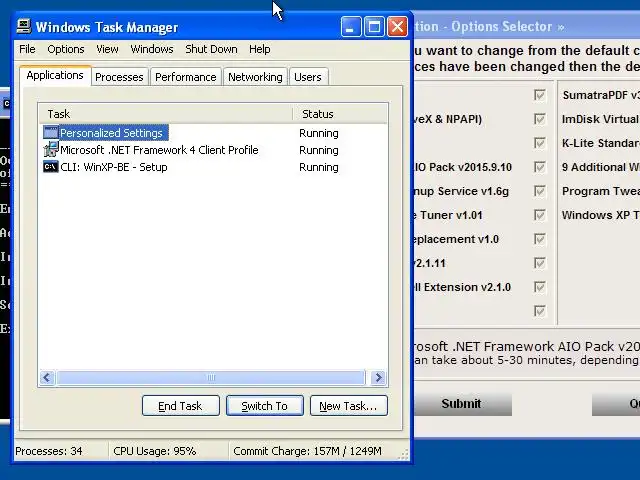The width and height of the screenshot is (640, 480).
Task: Click Processes: 34 in status bar
Action: (49, 451)
